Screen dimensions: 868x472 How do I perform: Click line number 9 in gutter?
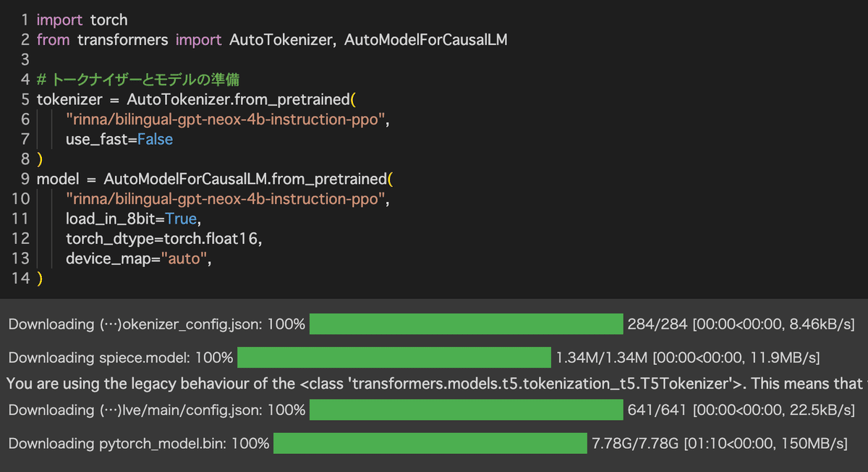point(25,179)
